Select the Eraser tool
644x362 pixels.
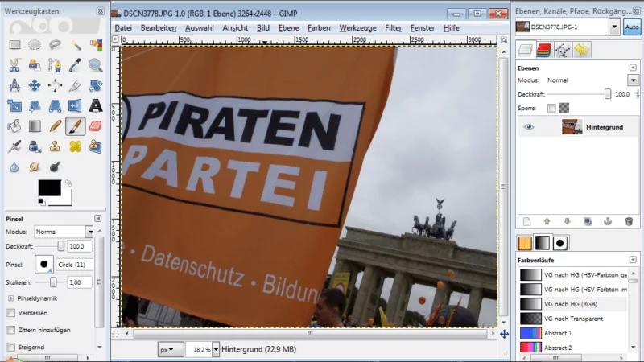coord(95,126)
